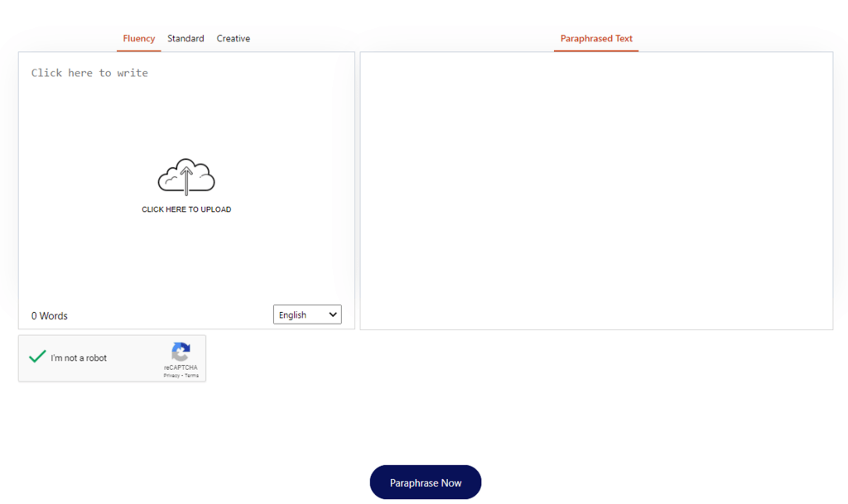Open the Paraphrased Text tab
Screen dimensions: 848x504
(x=596, y=39)
